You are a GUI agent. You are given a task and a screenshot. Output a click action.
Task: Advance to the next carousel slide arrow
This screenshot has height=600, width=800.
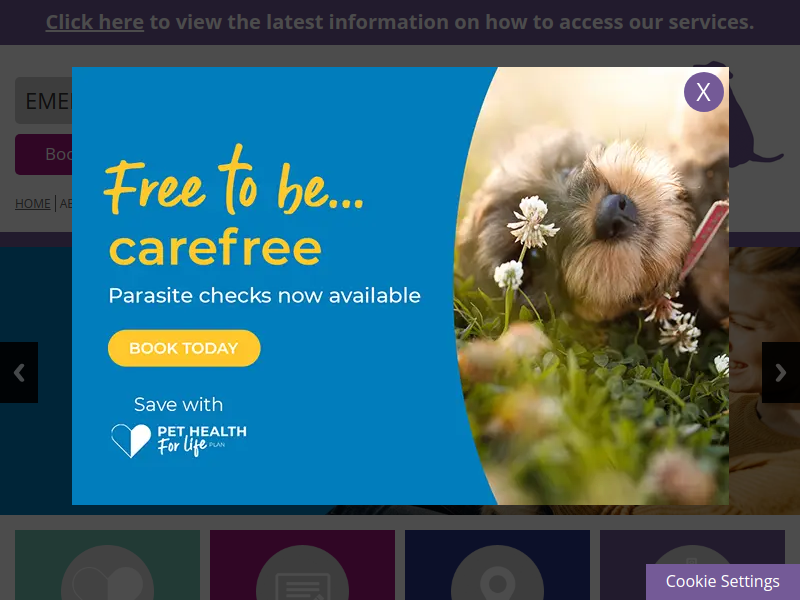pyautogui.click(x=781, y=372)
